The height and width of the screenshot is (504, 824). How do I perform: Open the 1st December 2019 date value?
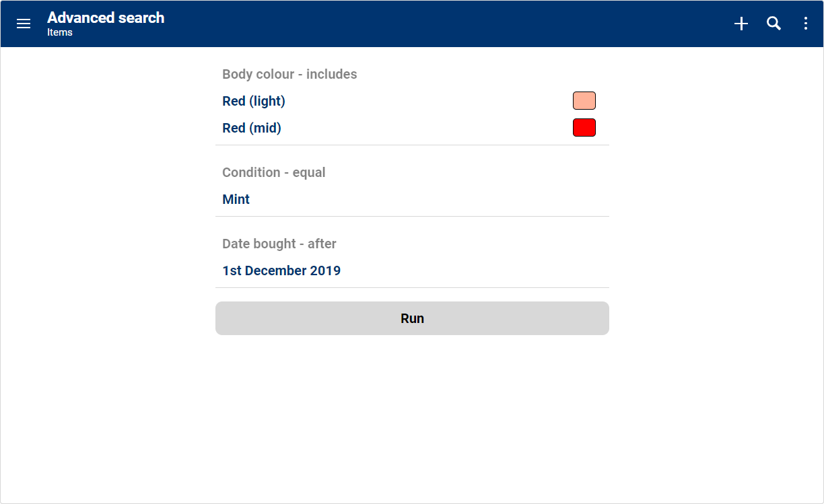281,271
